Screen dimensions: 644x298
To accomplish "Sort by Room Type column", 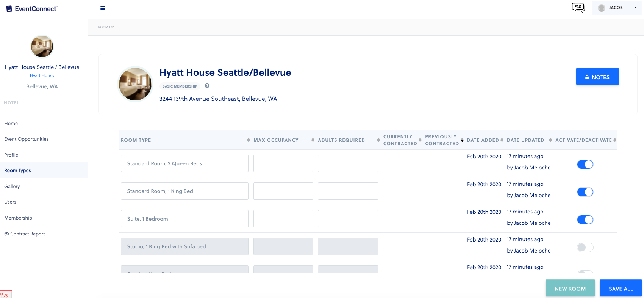I will 249,140.
